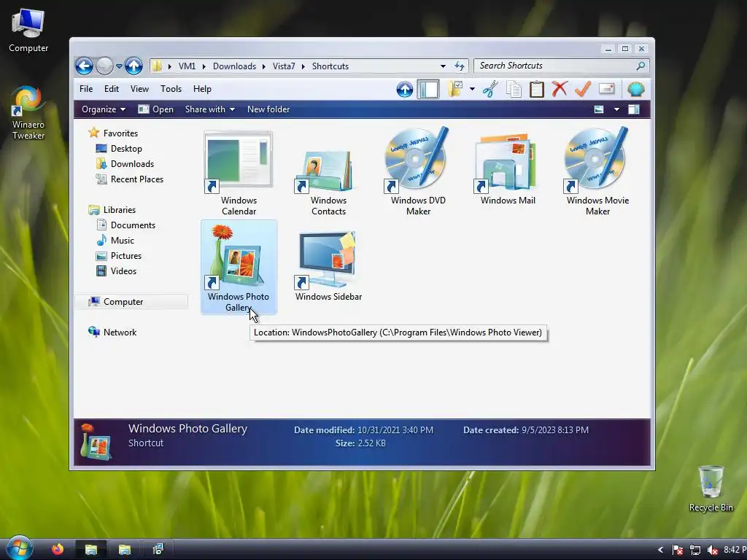747x560 pixels.
Task: Toggle the navigation pane toolbar button
Action: [x=428, y=89]
